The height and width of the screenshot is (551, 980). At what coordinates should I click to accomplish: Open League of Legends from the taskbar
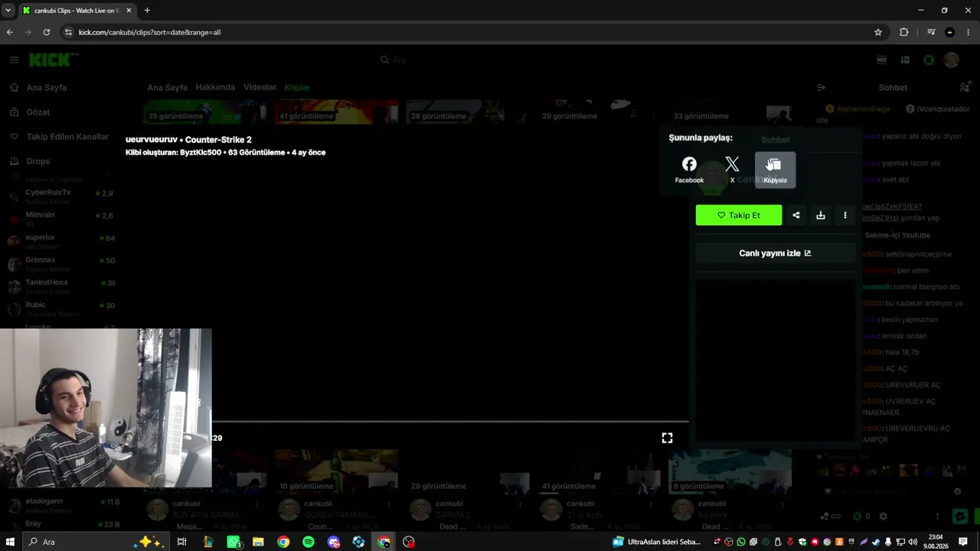point(208,542)
